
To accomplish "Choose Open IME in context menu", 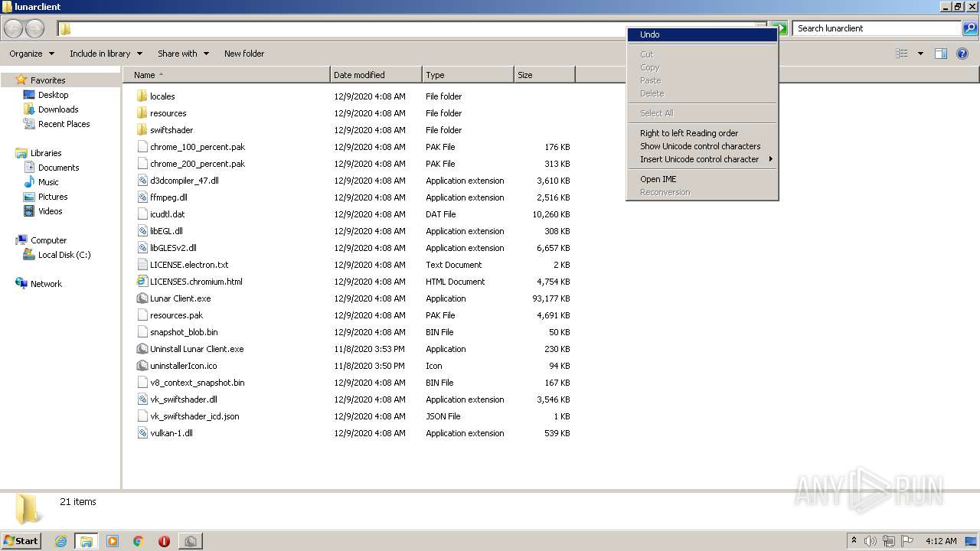I will pos(702,179).
